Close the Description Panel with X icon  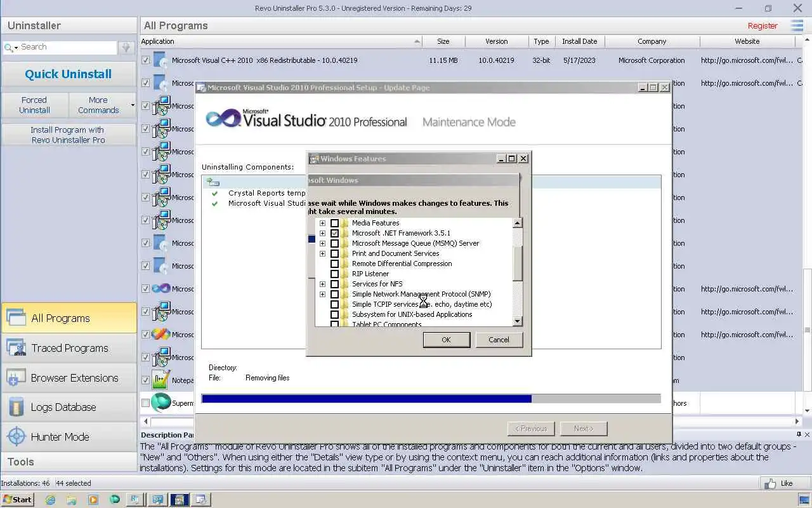click(807, 434)
